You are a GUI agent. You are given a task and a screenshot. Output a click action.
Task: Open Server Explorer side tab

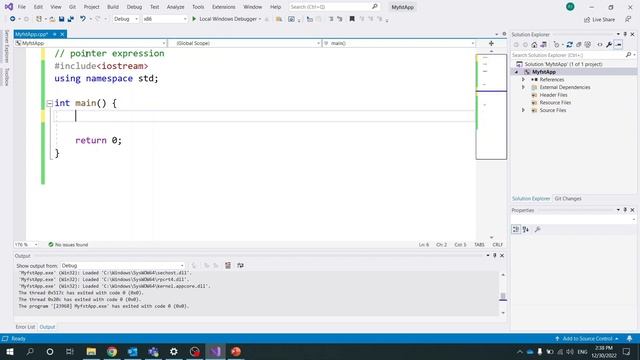[x=6, y=46]
